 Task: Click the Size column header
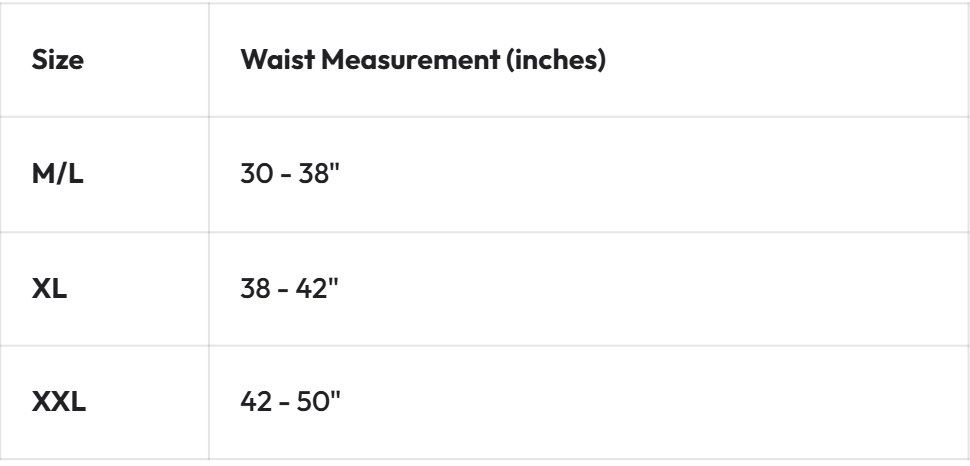coord(58,61)
